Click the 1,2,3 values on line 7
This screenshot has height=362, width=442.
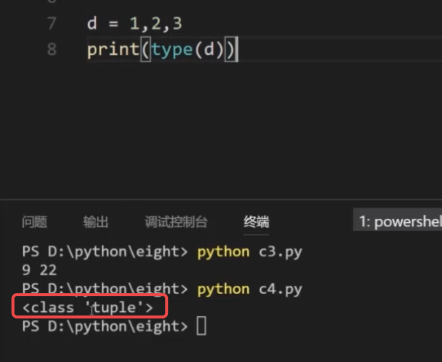156,24
